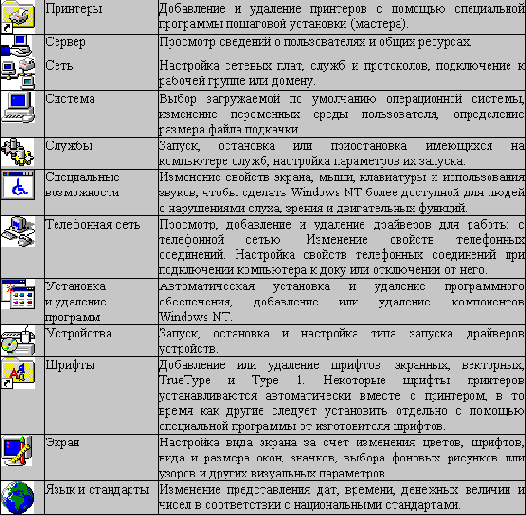Select the 'Шрифты' label
526x516 pixels.
[x=70, y=365]
